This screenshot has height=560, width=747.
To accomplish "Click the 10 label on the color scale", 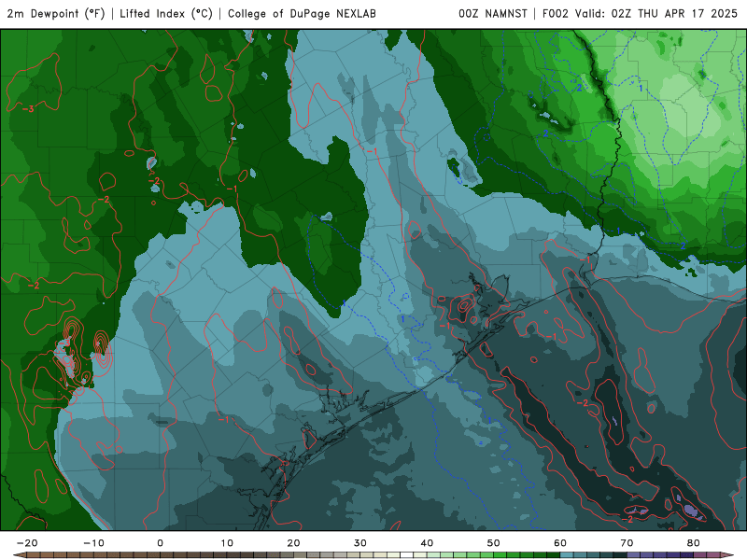I will [x=227, y=543].
